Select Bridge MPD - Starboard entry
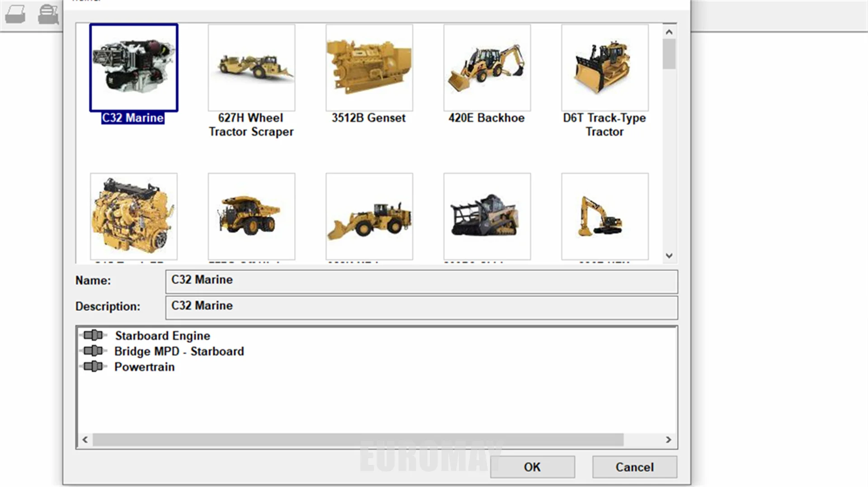The image size is (868, 487). pyautogui.click(x=179, y=351)
